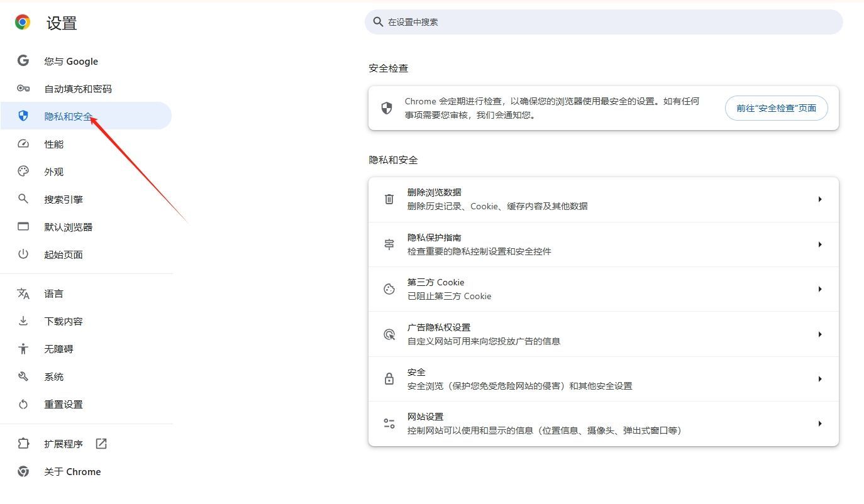Screen dimensions: 864x504
Task: Click the Chrome icon beside 关于 Chrome
Action: click(23, 471)
